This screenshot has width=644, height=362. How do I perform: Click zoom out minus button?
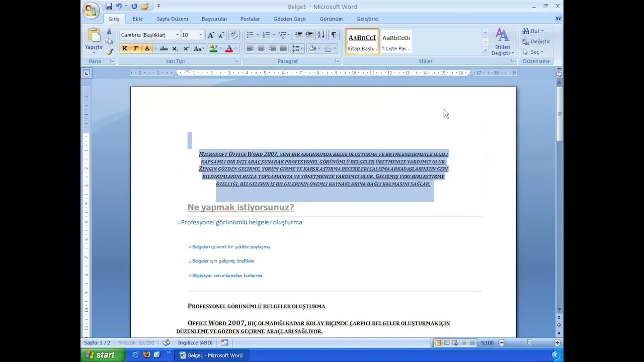[x=502, y=342]
